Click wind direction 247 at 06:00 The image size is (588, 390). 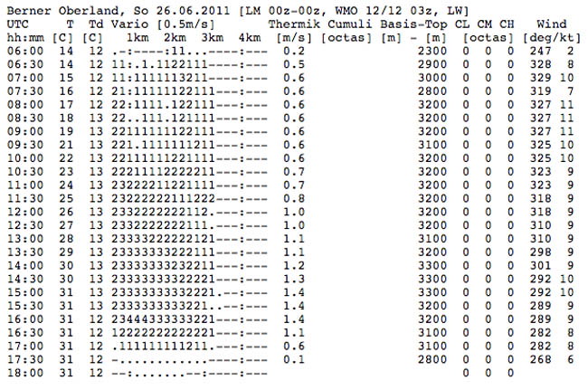pyautogui.click(x=540, y=51)
